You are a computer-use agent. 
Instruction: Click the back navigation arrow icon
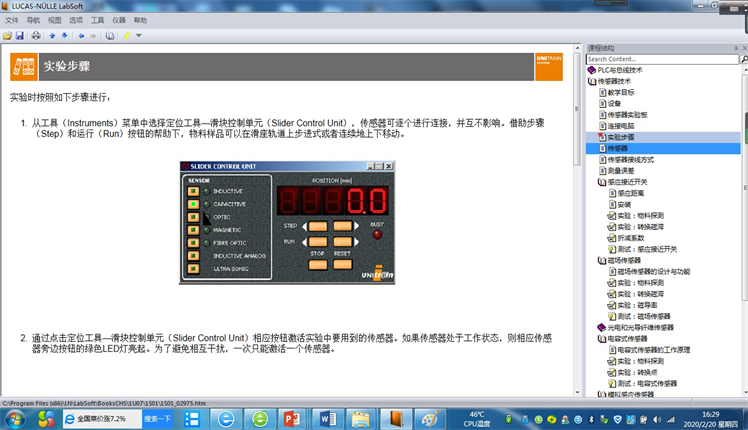pos(81,35)
